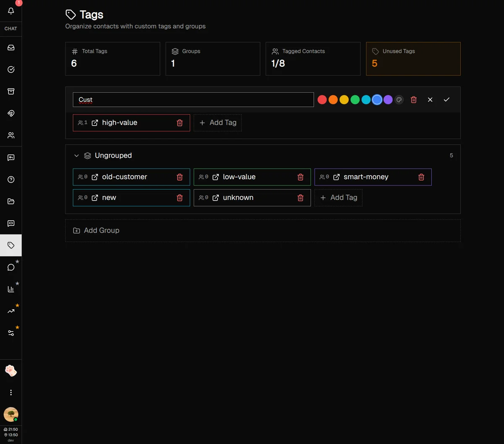Image resolution: width=504 pixels, height=444 pixels.
Task: Click the notification bell with red badge
Action: tap(10, 11)
